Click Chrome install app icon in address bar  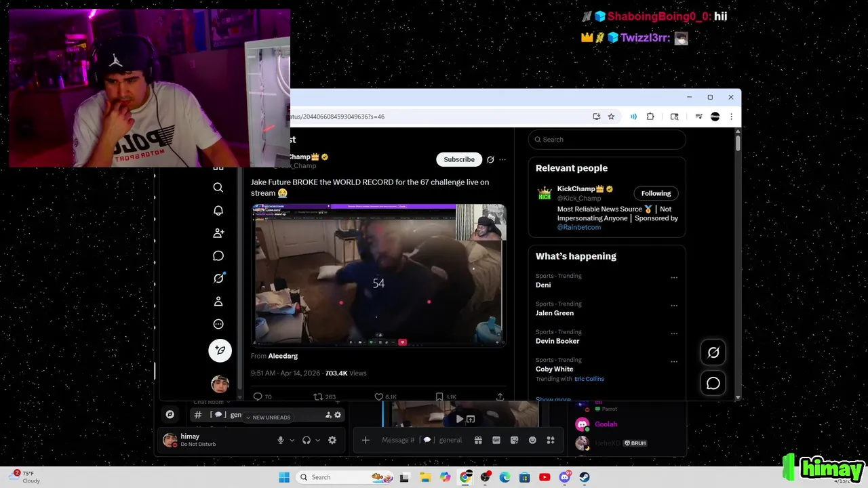597,117
